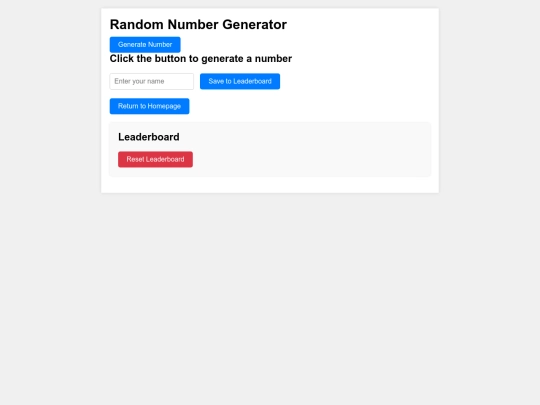540x405 pixels.
Task: Place cursor in the name input box
Action: 152,81
